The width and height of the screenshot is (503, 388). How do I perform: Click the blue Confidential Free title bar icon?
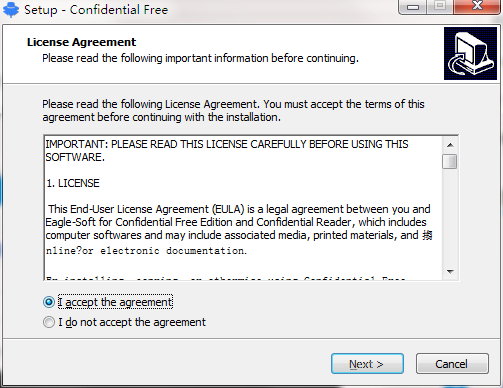click(11, 9)
